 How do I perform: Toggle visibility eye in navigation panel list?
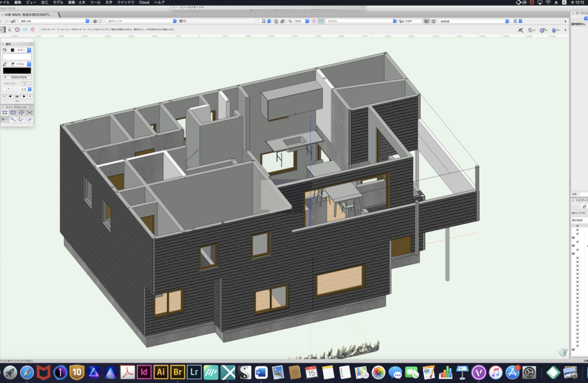pyautogui.click(x=573, y=238)
